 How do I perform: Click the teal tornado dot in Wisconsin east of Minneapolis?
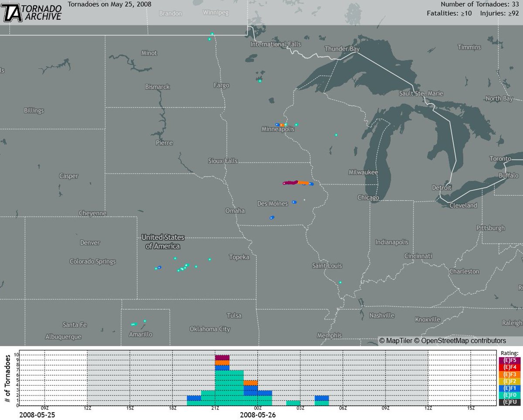336,135
